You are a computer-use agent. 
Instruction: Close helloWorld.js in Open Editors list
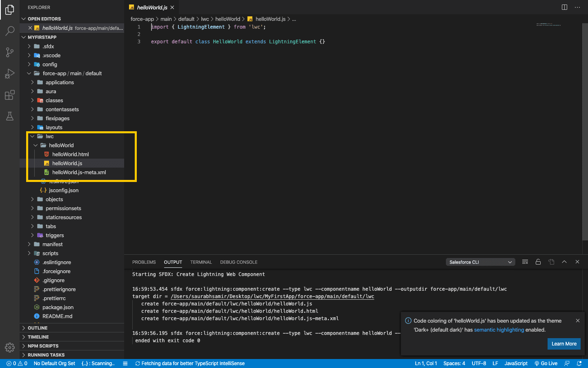click(x=30, y=28)
